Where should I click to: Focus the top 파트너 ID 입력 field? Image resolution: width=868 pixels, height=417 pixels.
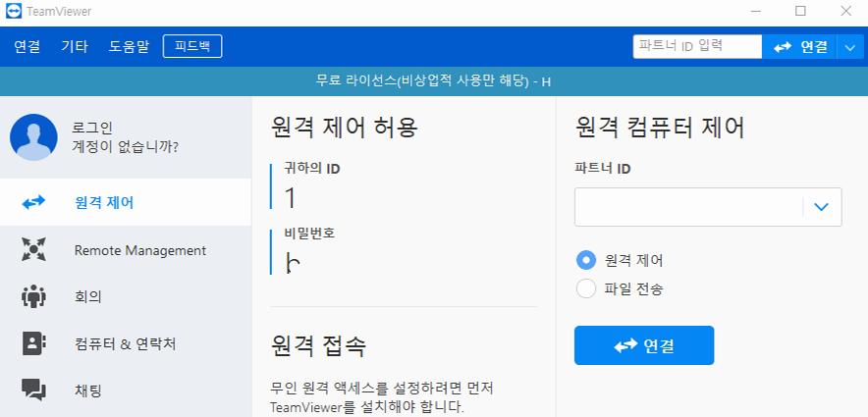[697, 46]
